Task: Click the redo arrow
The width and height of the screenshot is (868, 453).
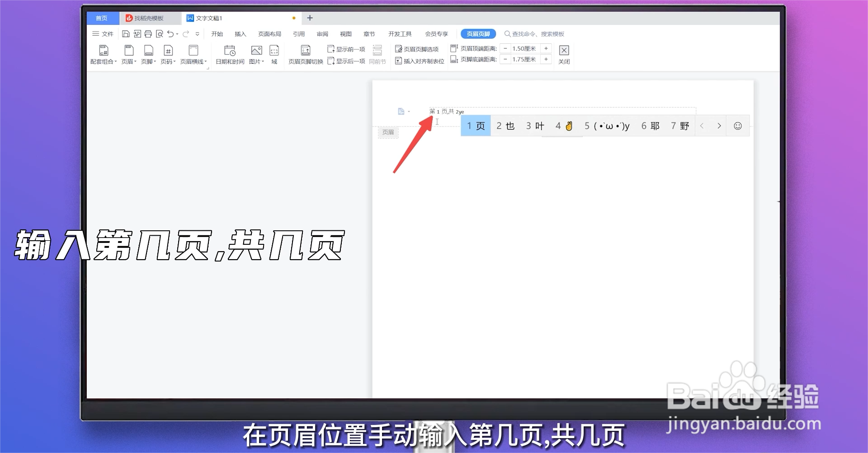Action: point(186,34)
